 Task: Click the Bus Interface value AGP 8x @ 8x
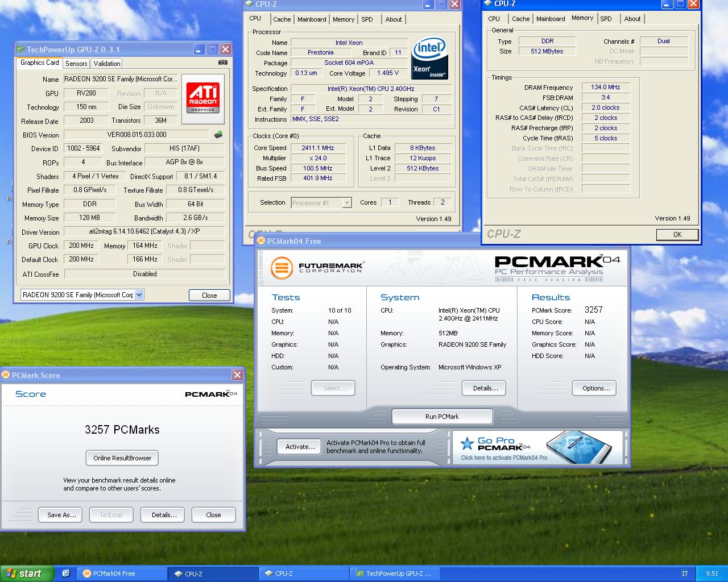184,162
